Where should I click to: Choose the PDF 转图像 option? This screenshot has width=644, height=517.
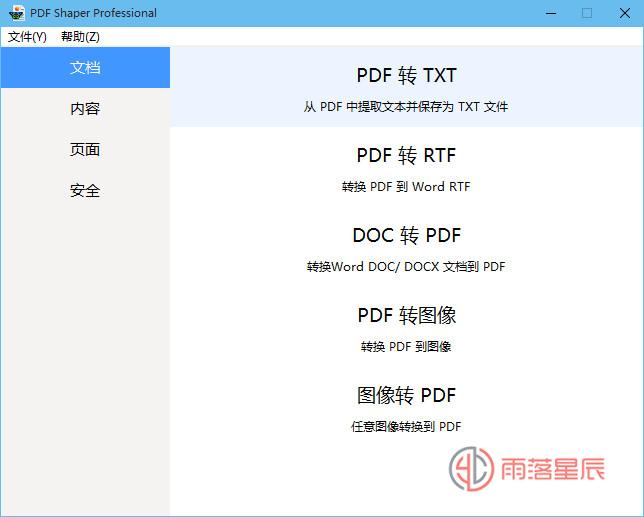click(407, 327)
